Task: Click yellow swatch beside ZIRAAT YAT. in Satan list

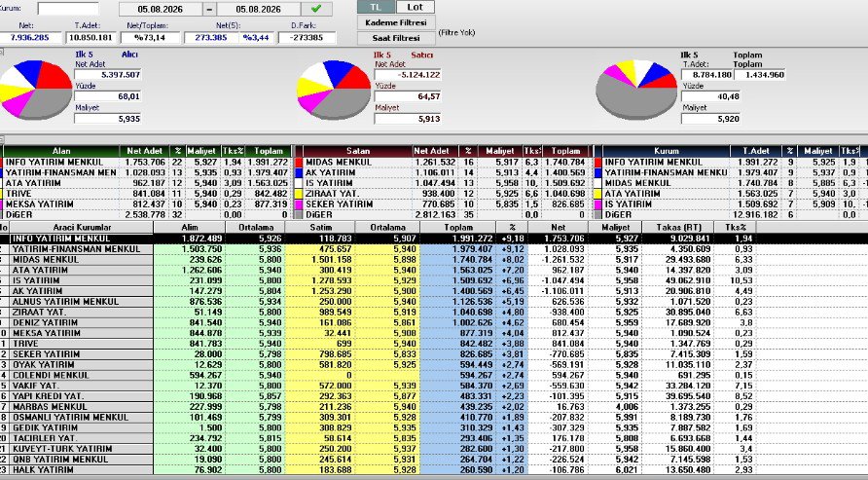Action: pyautogui.click(x=299, y=194)
